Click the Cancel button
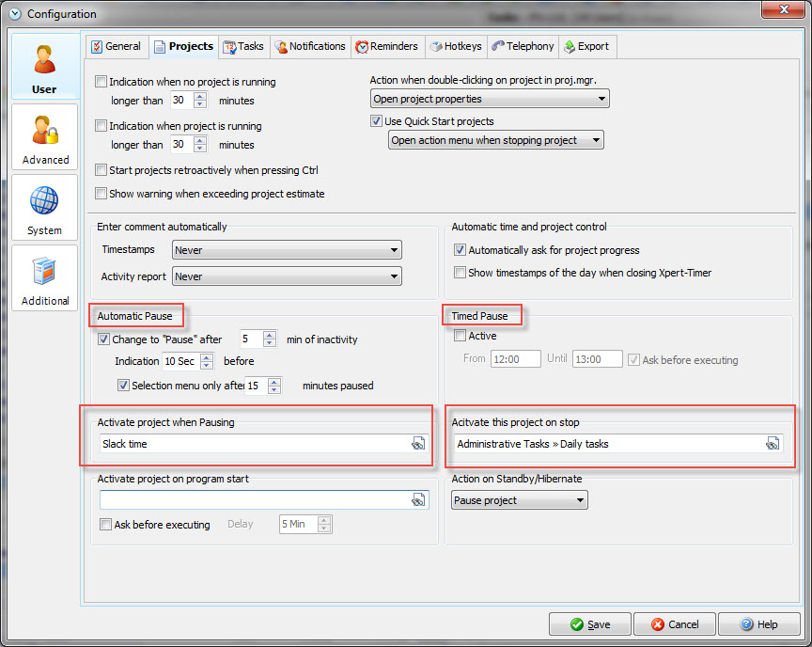The width and height of the screenshot is (812, 647). (674, 624)
